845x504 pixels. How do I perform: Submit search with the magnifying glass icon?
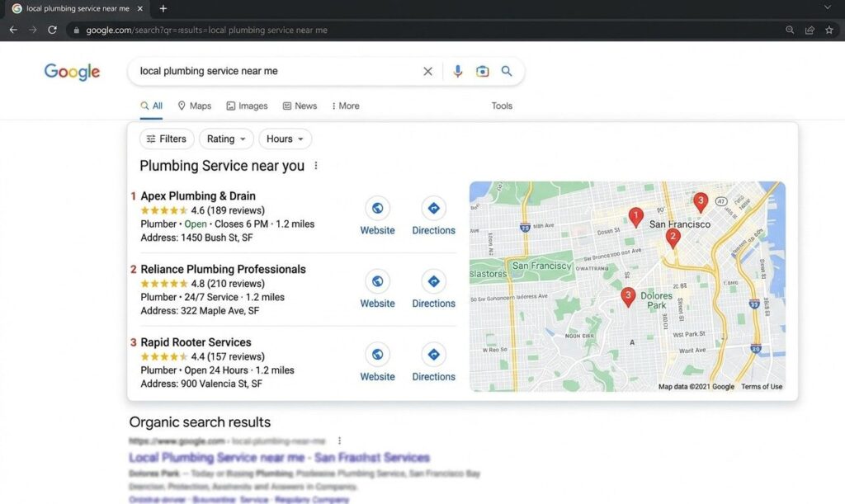[507, 71]
